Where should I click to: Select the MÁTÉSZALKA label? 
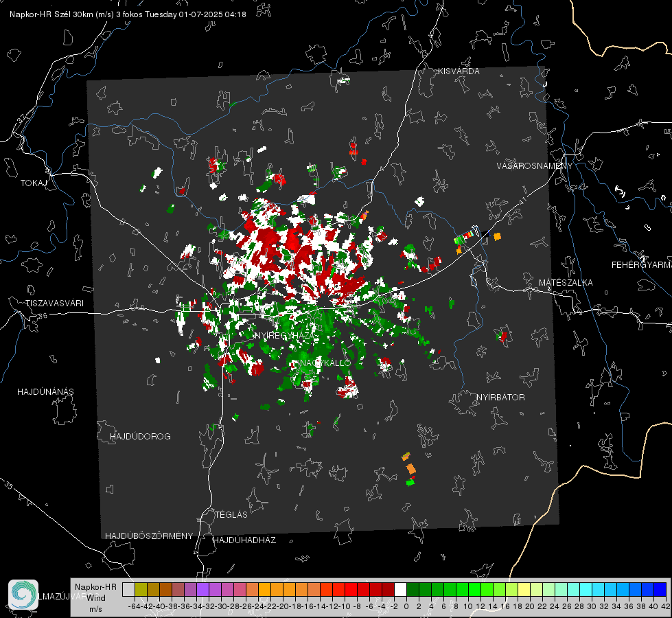point(566,283)
